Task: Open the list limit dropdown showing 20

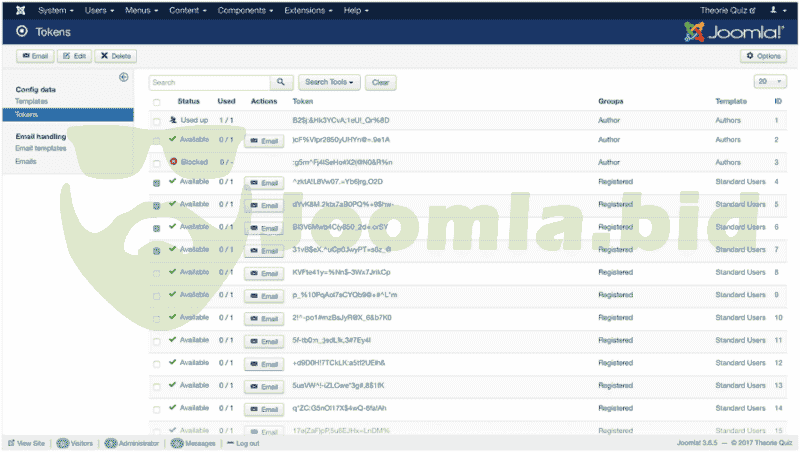Action: point(769,82)
